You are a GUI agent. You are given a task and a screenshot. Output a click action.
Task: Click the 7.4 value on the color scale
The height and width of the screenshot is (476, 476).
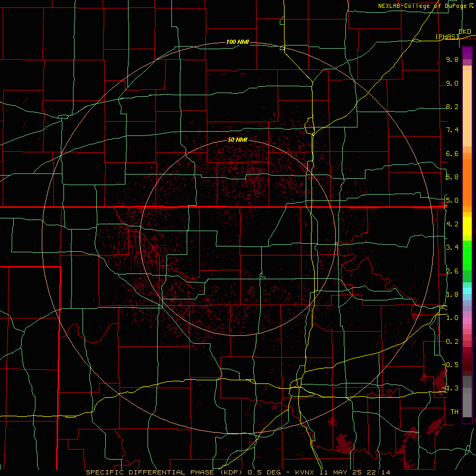point(452,130)
